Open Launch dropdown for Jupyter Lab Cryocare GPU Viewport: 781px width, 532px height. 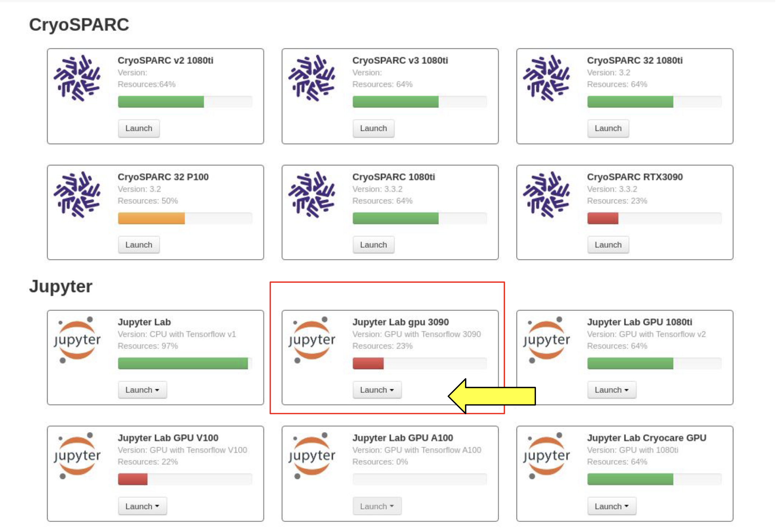612,506
